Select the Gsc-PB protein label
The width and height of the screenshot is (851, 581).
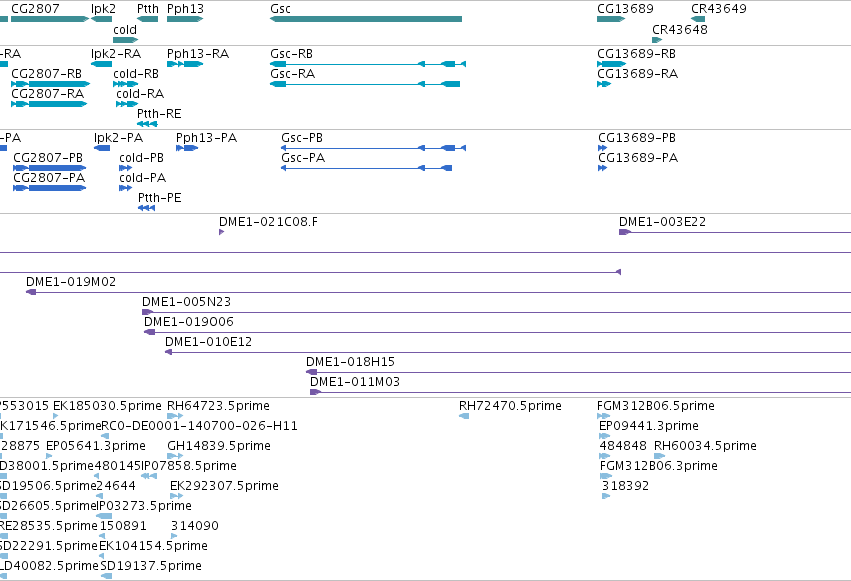(x=302, y=138)
